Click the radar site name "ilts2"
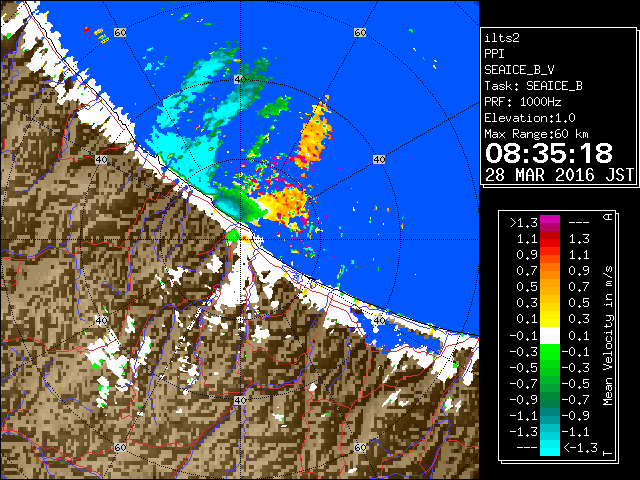This screenshot has height=480, width=640. point(502,38)
